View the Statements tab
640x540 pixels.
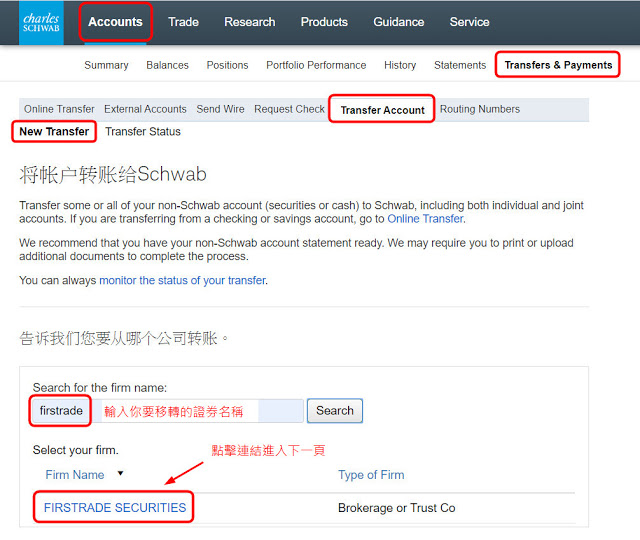pyautogui.click(x=460, y=65)
